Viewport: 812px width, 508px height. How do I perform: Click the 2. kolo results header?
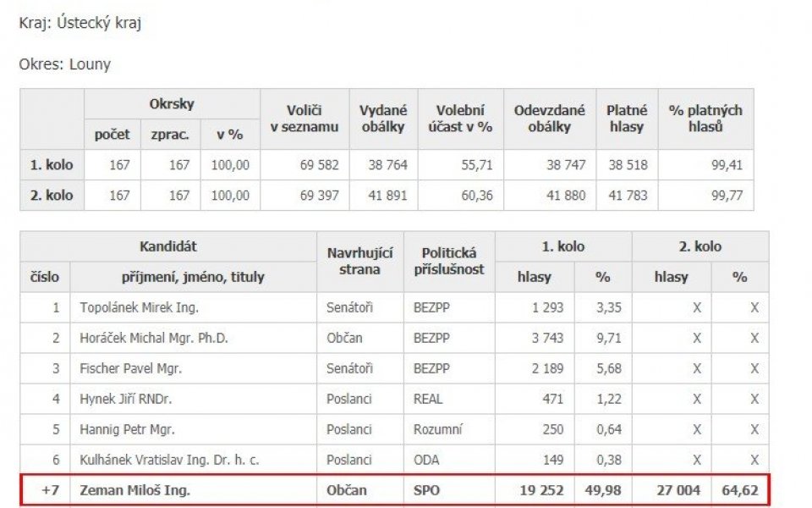coord(700,246)
